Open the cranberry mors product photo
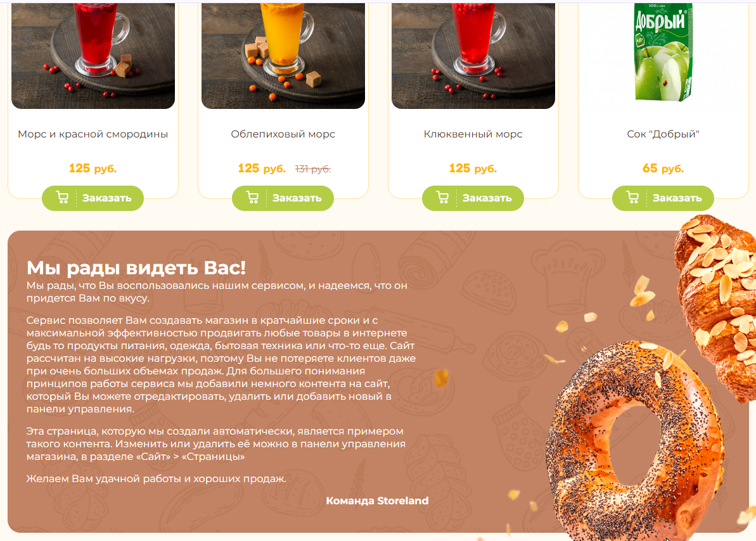The height and width of the screenshot is (541, 756). point(473,56)
